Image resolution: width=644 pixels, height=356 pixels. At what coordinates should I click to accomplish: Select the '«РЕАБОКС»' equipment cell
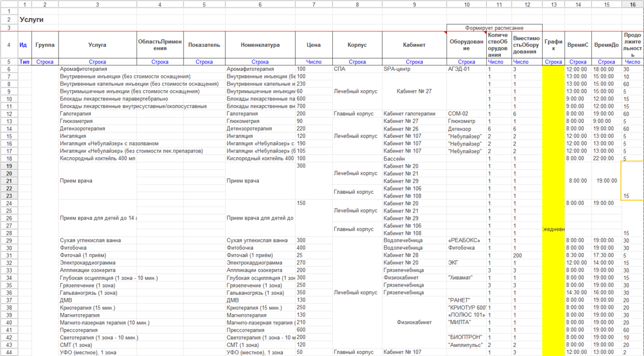[466, 241]
